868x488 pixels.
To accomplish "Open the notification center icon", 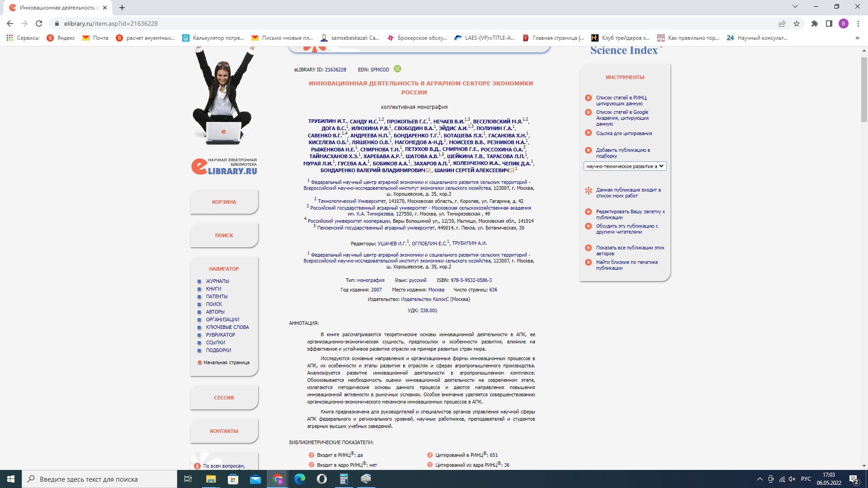I will coord(854,479).
